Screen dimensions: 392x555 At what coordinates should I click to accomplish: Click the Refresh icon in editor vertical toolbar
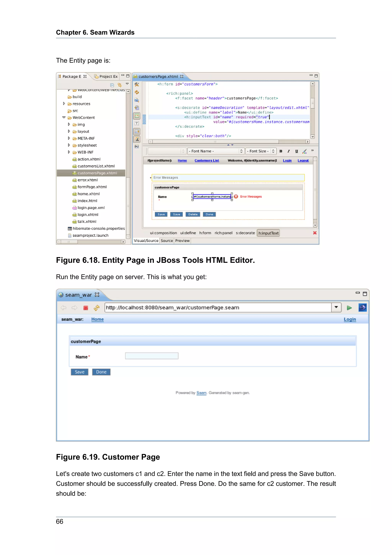point(137,92)
